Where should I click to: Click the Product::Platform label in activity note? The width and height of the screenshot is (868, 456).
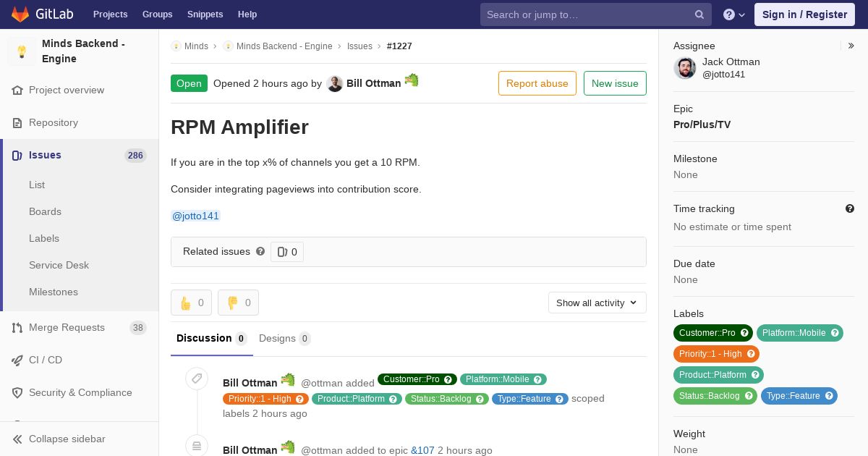357,399
